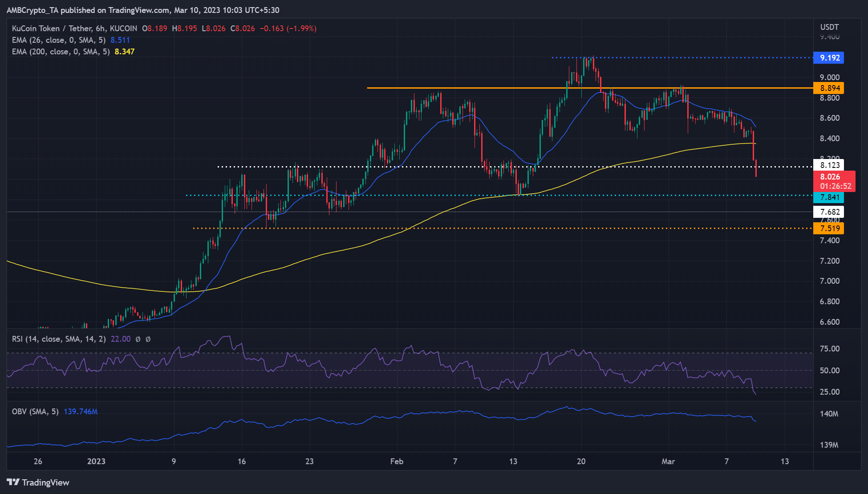
Task: Click the RSI value 22.00
Action: [x=121, y=339]
